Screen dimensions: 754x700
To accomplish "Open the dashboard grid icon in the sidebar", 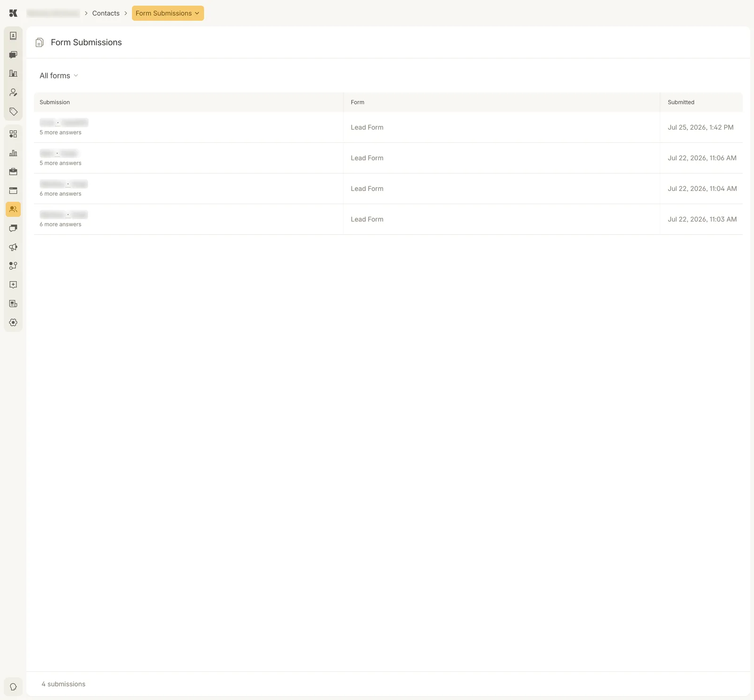I will tap(13, 134).
